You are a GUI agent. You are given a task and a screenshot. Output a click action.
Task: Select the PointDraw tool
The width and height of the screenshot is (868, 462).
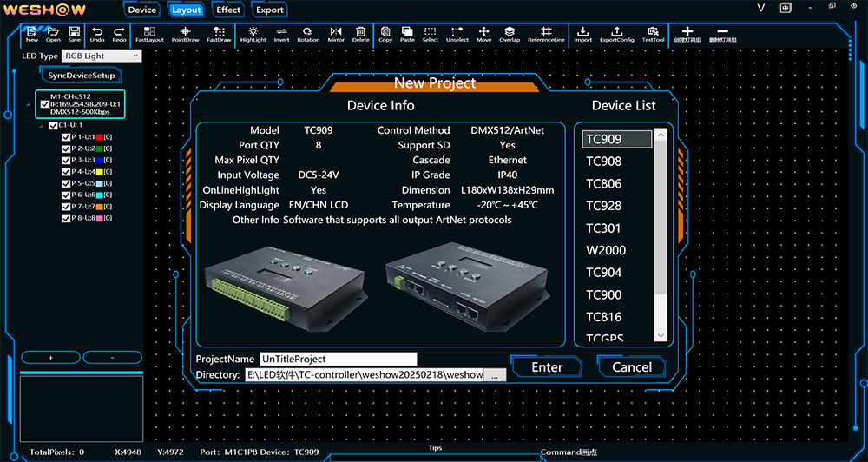click(x=185, y=34)
